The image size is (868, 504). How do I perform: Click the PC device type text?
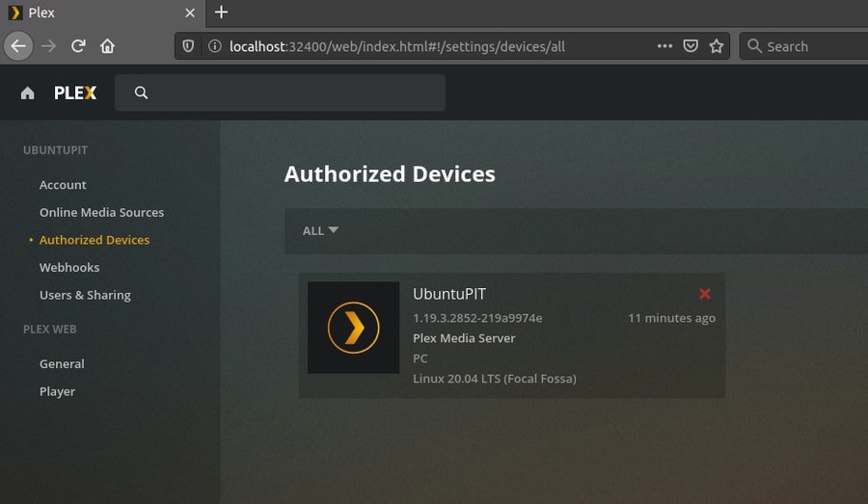tap(420, 358)
